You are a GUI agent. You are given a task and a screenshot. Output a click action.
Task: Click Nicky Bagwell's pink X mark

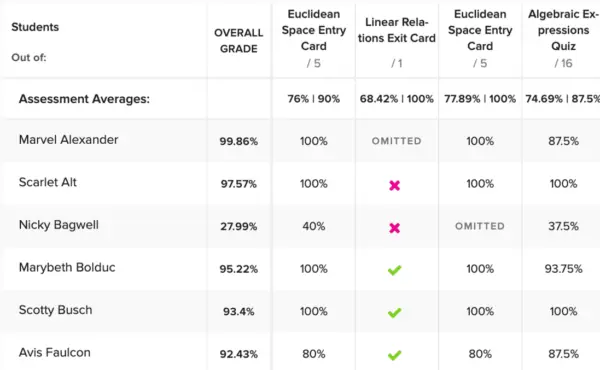tap(395, 228)
